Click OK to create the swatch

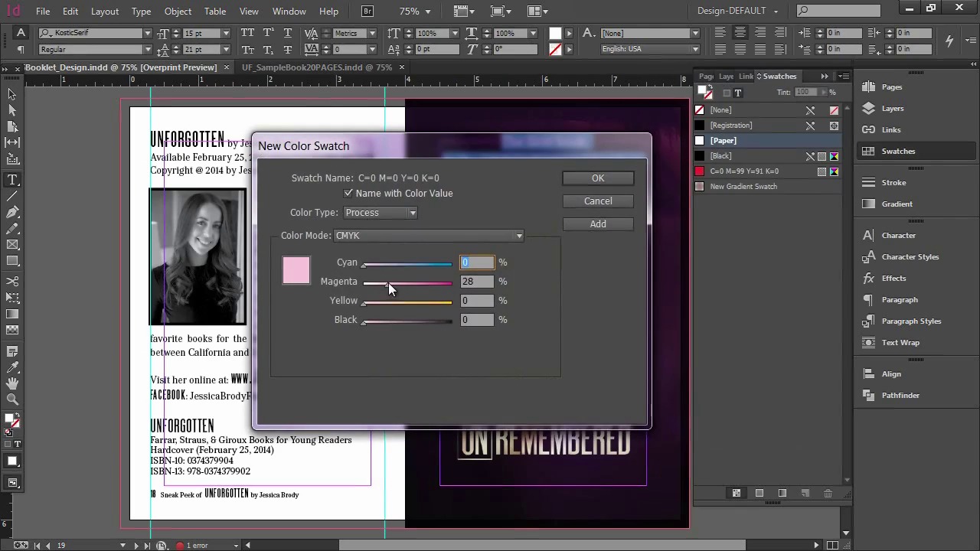coord(597,178)
